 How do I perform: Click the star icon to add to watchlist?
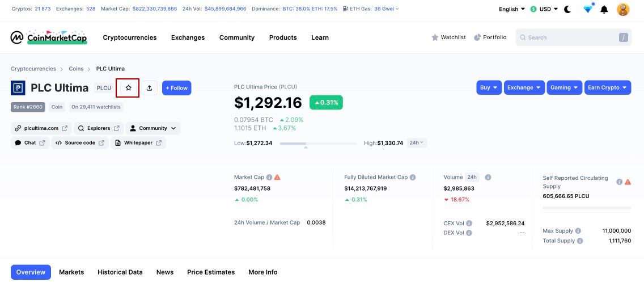click(128, 88)
